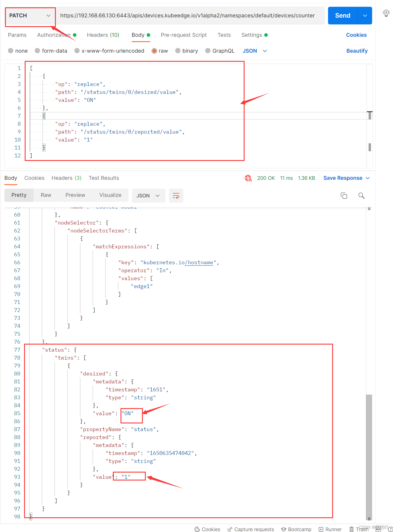
Task: Switch response view to Raw
Action: [x=46, y=195]
